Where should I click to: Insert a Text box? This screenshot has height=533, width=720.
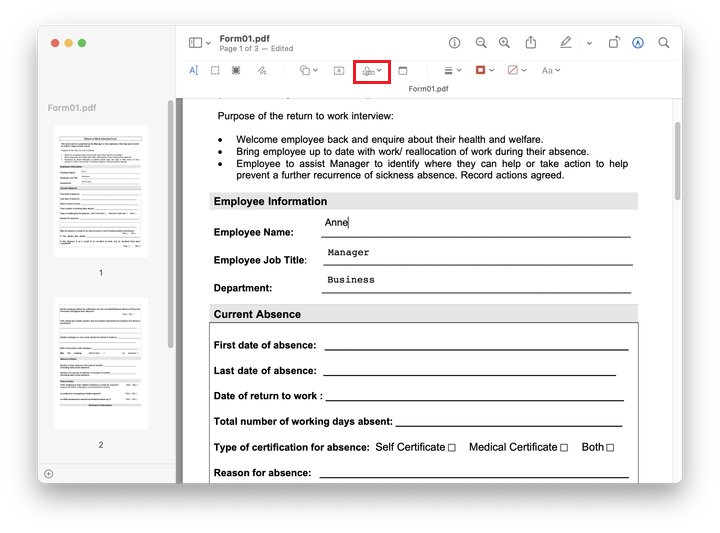(x=339, y=71)
